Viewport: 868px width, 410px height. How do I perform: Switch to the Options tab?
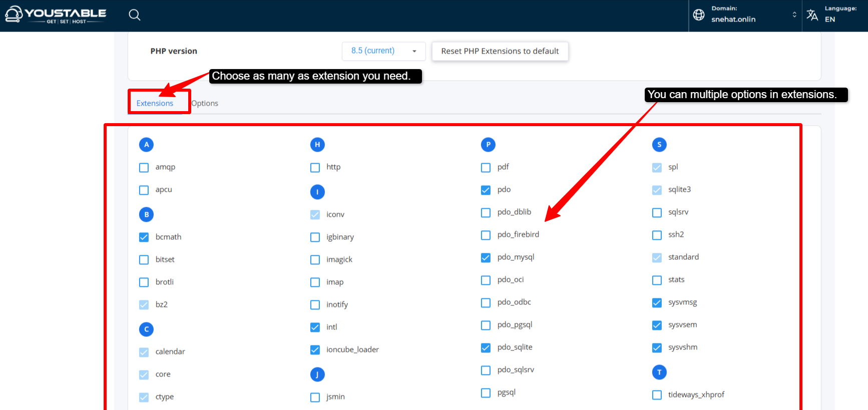click(x=205, y=103)
